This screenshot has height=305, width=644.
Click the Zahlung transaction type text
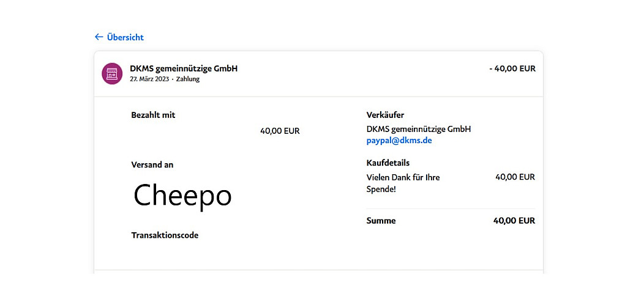click(x=188, y=79)
